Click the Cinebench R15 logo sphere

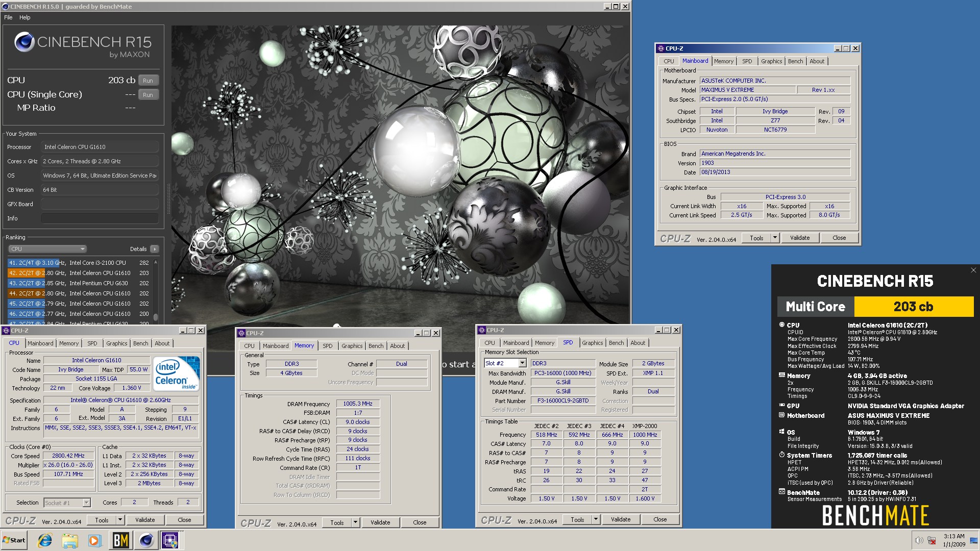24,42
